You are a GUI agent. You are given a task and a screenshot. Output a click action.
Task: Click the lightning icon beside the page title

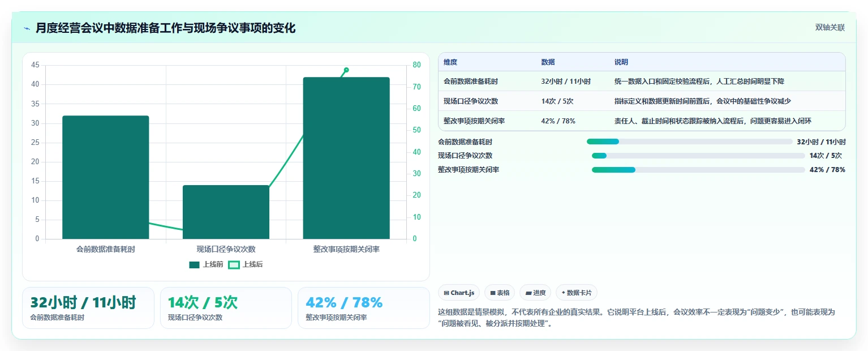click(x=27, y=28)
